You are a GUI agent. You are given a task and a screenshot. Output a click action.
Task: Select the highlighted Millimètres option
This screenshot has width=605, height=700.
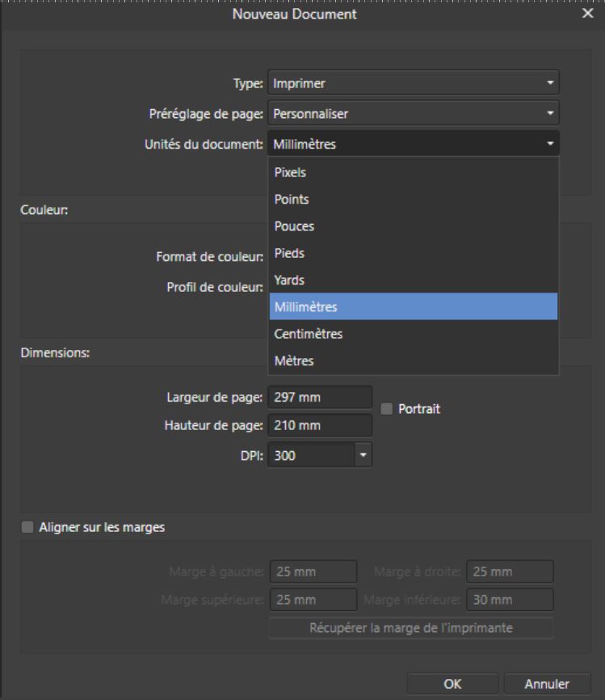pyautogui.click(x=413, y=306)
